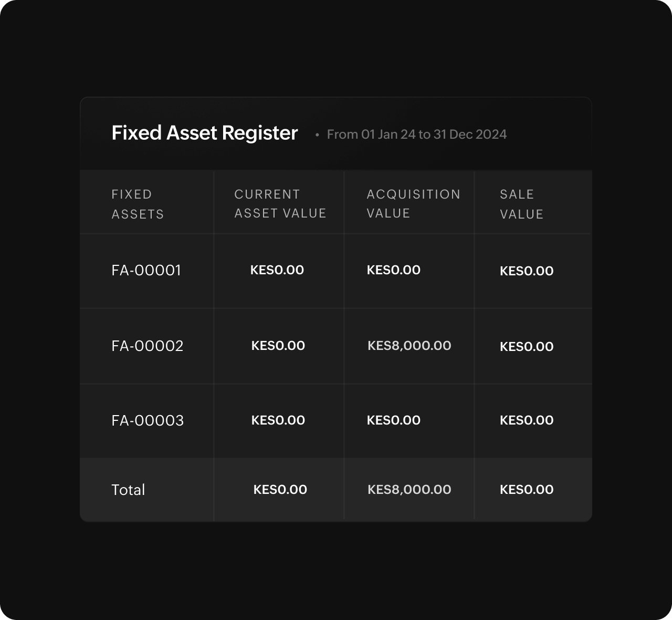The height and width of the screenshot is (620, 672).
Task: Click the Current Asset Value column header
Action: click(280, 203)
